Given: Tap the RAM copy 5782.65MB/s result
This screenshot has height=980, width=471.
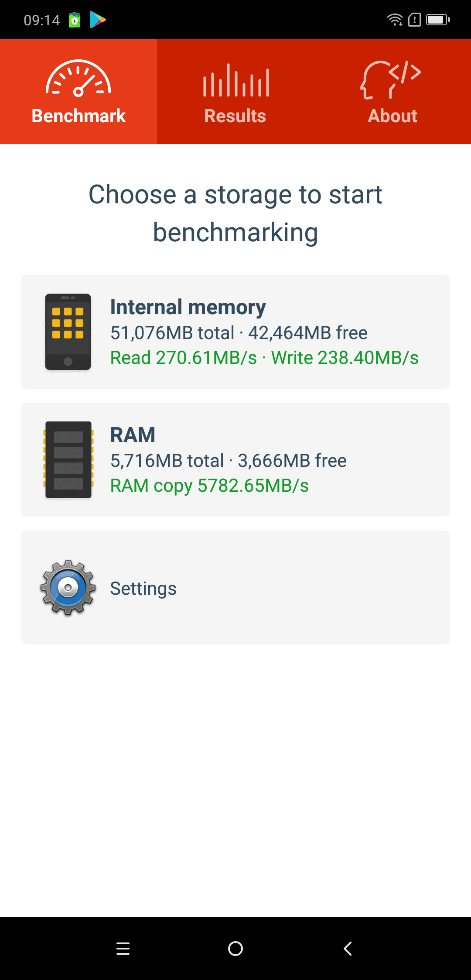Looking at the screenshot, I should point(209,486).
